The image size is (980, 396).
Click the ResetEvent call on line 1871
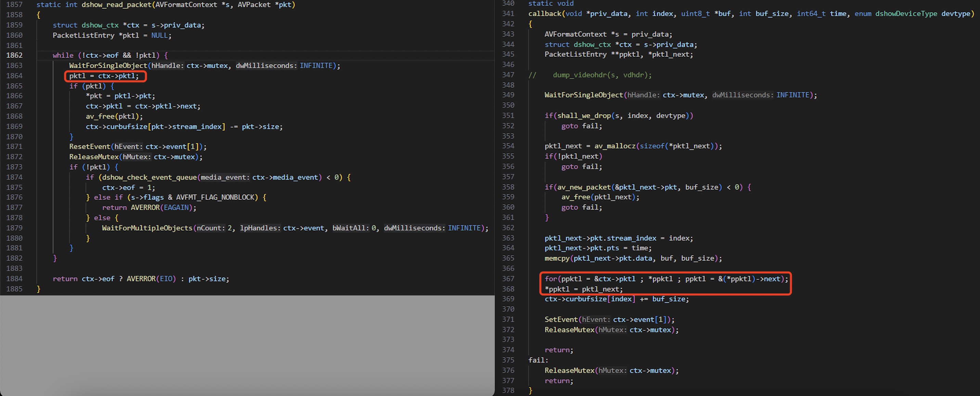click(x=90, y=147)
